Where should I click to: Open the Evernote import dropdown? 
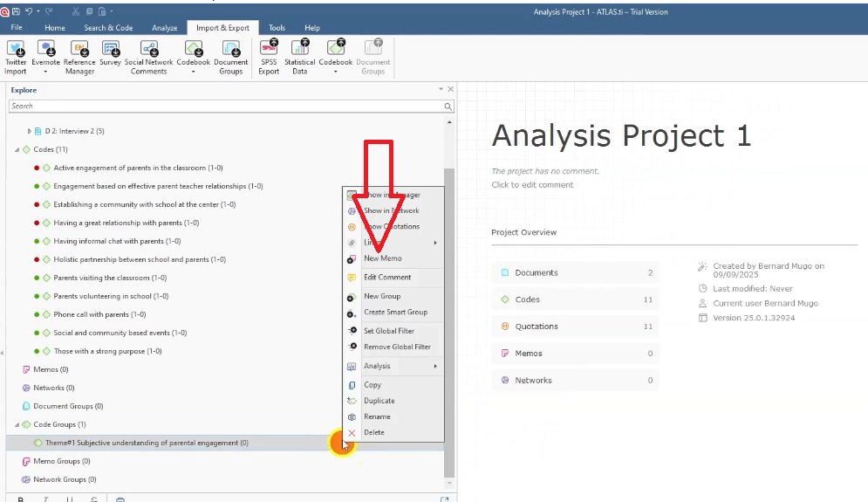coord(44,72)
